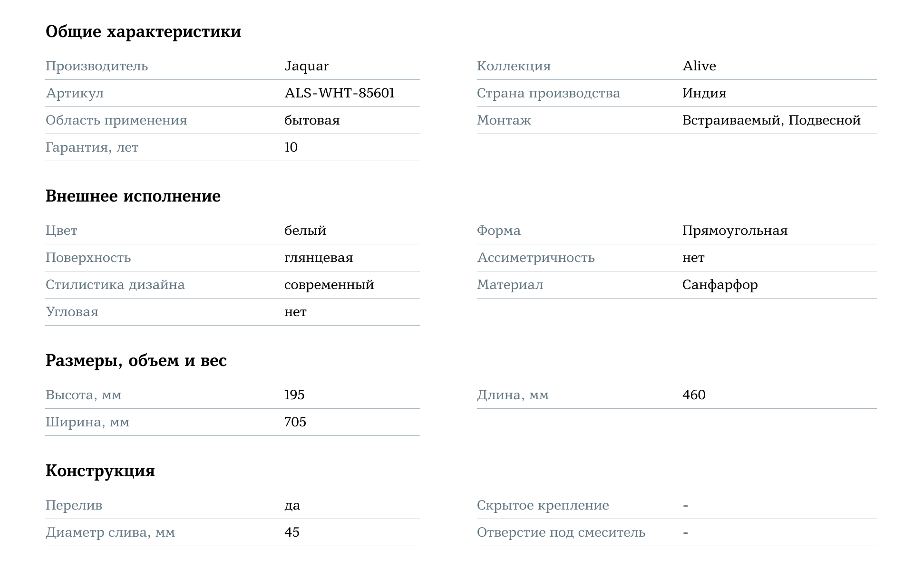
Task: Click the Скрытое крепление label
Action: [x=543, y=505]
